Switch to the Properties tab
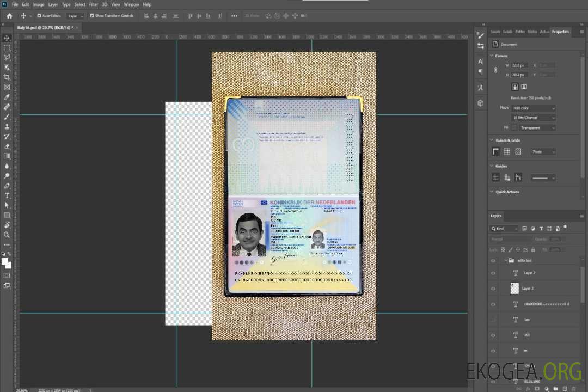The image size is (588, 392). 560,32
